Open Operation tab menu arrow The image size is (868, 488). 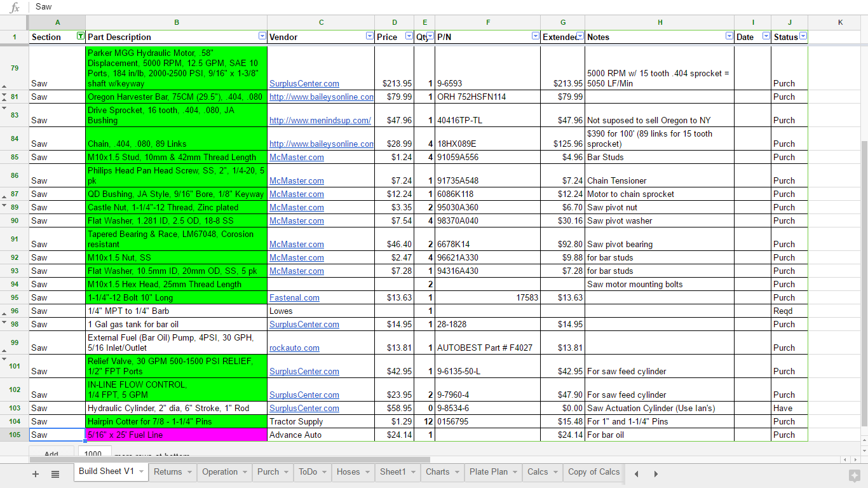point(244,472)
